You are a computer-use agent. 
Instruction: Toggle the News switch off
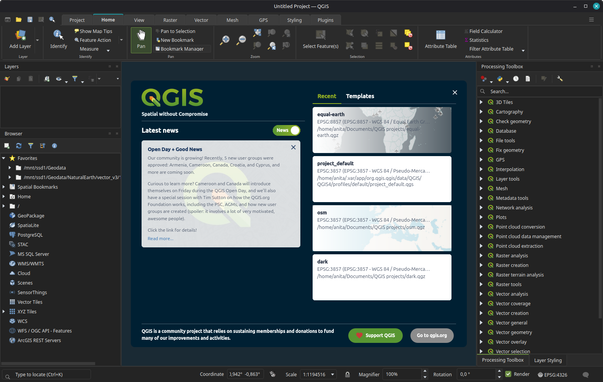tap(287, 130)
